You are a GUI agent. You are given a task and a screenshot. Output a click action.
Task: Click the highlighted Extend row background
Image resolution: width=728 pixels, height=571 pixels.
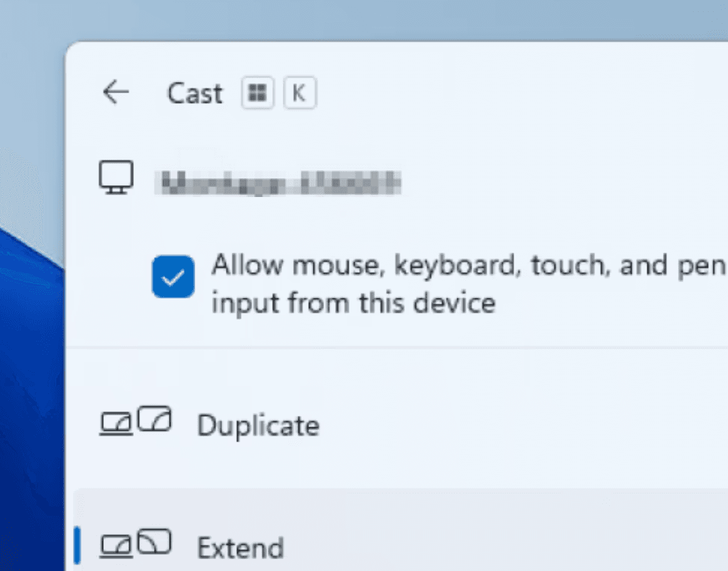pos(401,530)
